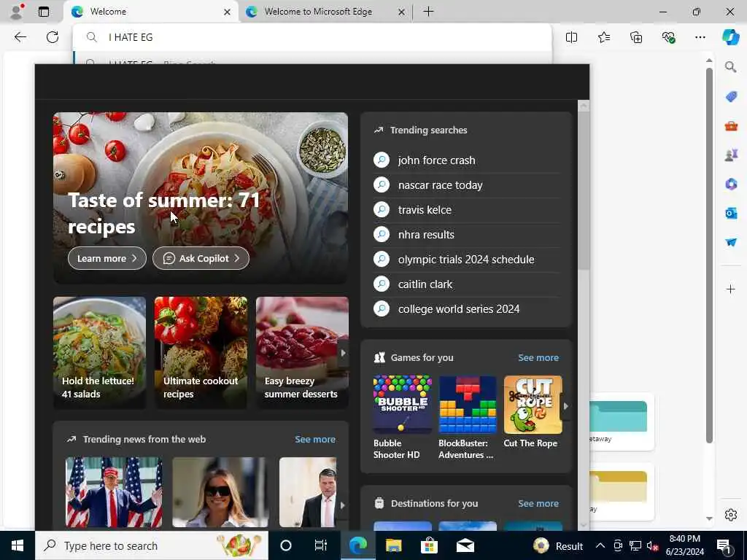Click the muted volume icon in the tray
Screen dimensions: 747x560
(x=652, y=545)
